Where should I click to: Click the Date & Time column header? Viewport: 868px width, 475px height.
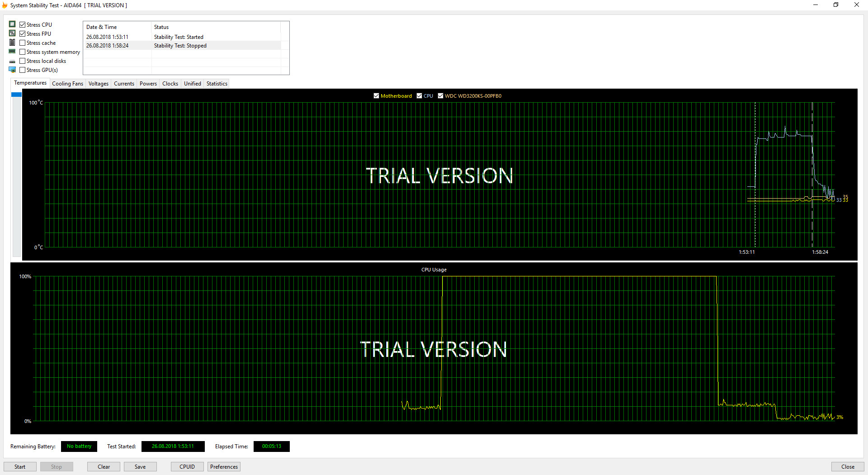coord(117,27)
